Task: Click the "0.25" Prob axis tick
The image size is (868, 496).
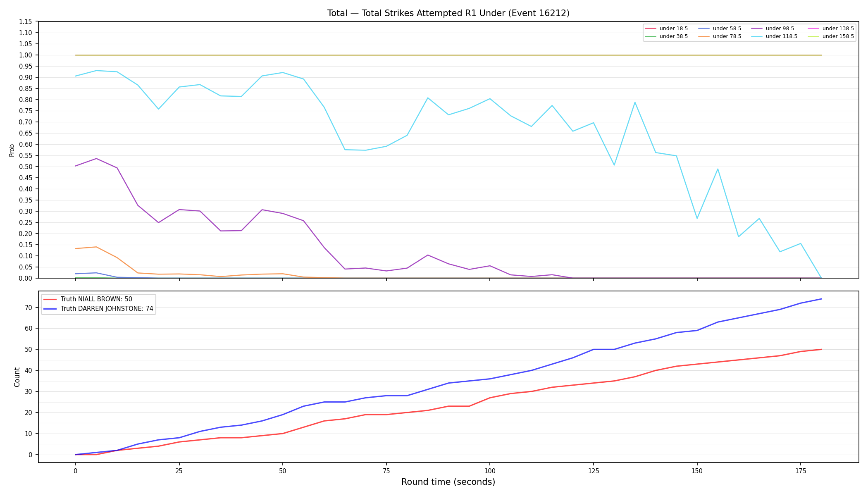Action: [x=26, y=222]
